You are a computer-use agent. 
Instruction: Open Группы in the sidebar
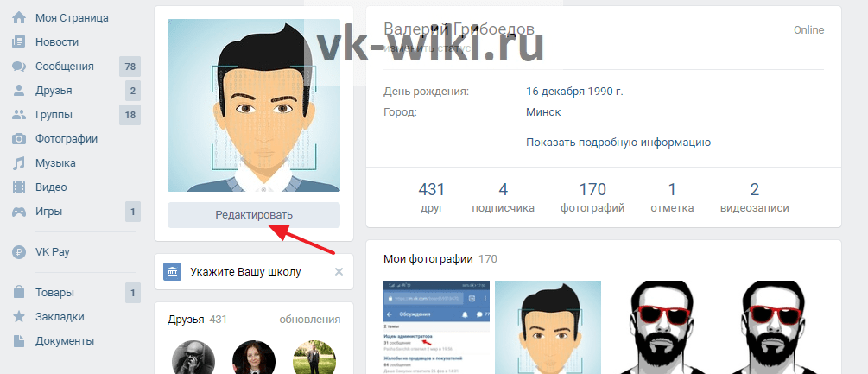(x=54, y=115)
